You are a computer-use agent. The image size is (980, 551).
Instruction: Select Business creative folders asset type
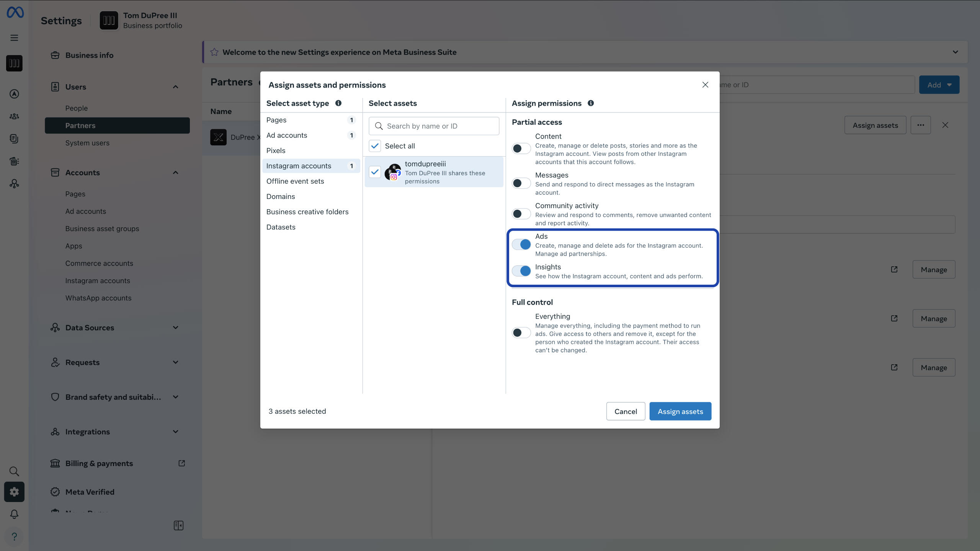307,212
